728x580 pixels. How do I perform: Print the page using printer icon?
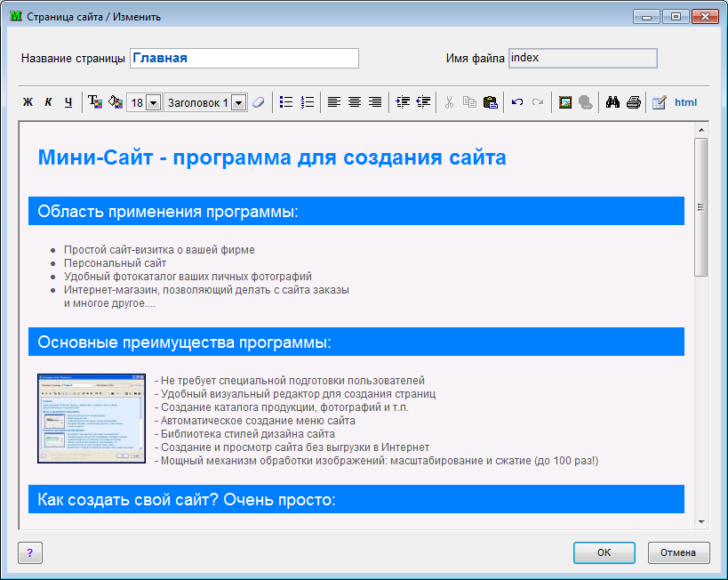click(x=633, y=102)
